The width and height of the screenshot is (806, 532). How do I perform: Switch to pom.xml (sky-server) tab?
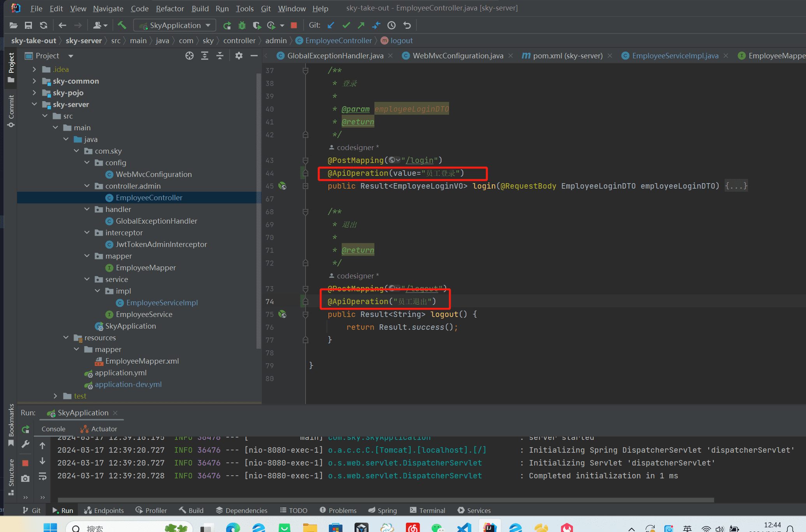tap(567, 56)
